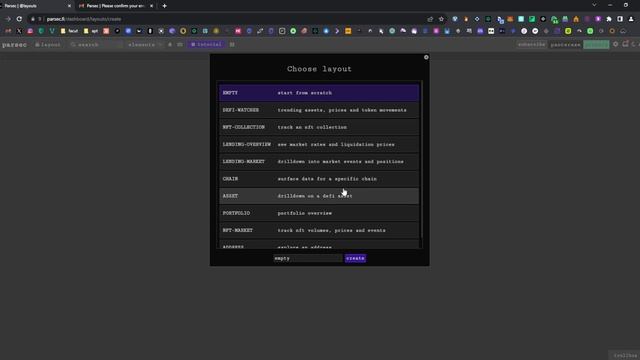
Task: Choose the LENDING-MARKET layout row
Action: pos(319,161)
